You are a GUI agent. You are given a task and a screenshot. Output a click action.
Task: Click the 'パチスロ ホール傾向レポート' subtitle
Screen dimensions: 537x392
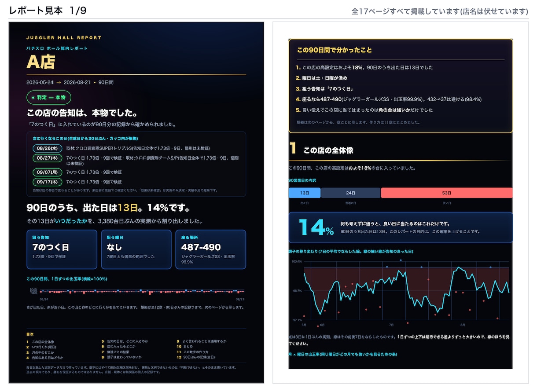[x=57, y=48]
